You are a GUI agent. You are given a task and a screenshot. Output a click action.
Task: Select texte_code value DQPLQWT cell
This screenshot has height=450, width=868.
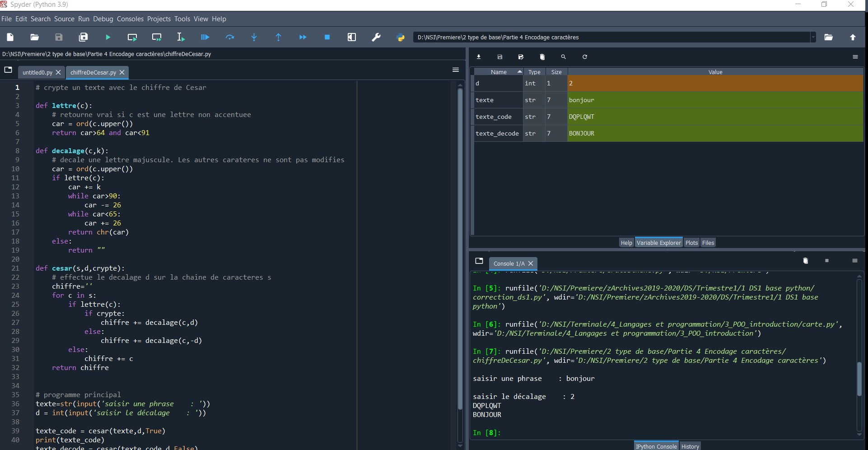tap(715, 117)
